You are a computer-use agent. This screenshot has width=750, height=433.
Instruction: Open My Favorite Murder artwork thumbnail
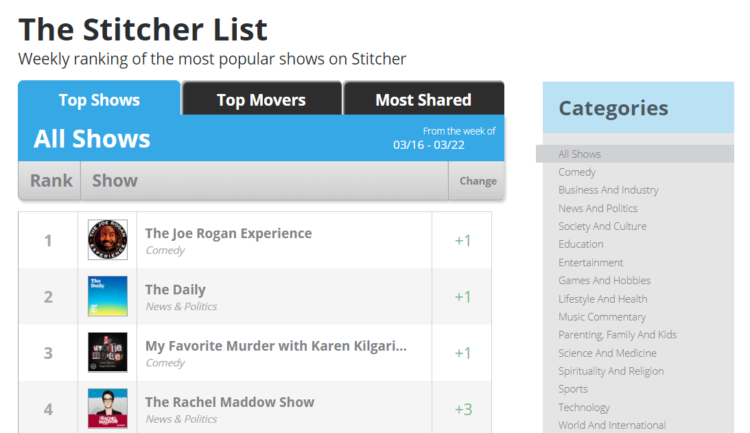click(108, 352)
